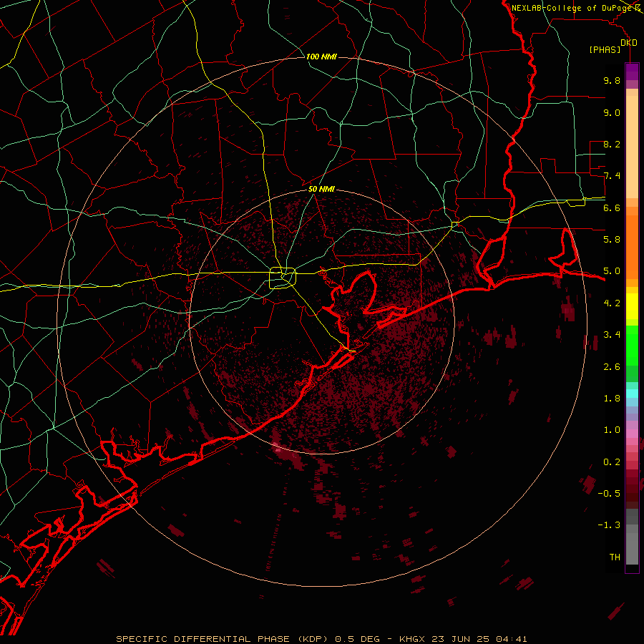644x644 pixels.
Task: Click the 2.6 value on color scale
Action: pos(612,367)
